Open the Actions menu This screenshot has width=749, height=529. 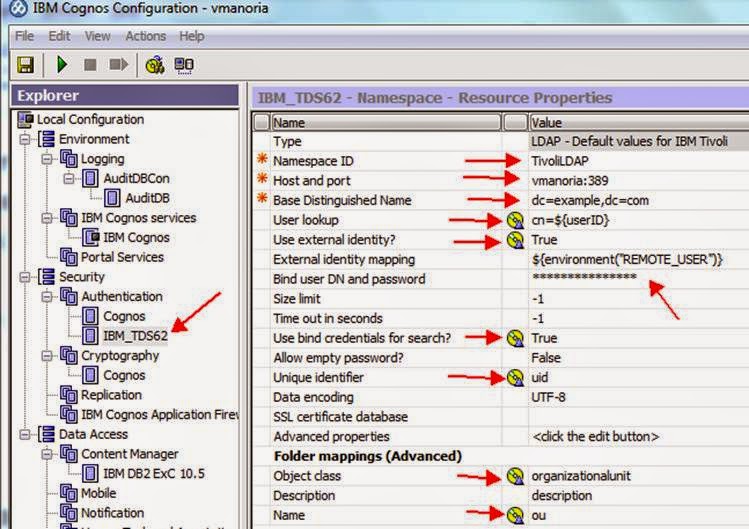tap(146, 36)
